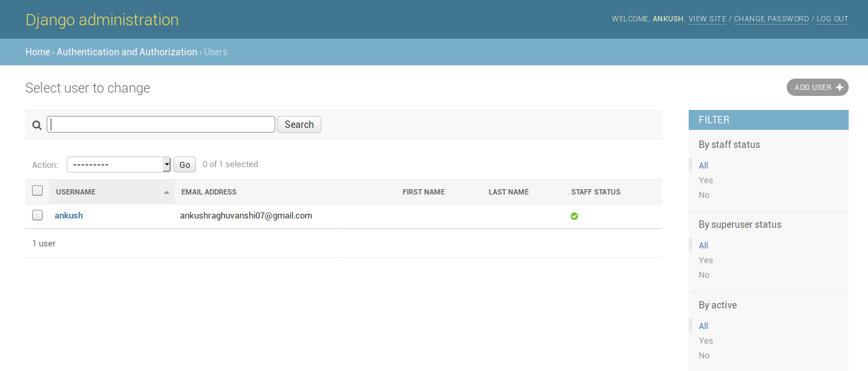Image resolution: width=868 pixels, height=371 pixels.
Task: Click the Add User button
Action: tap(817, 87)
